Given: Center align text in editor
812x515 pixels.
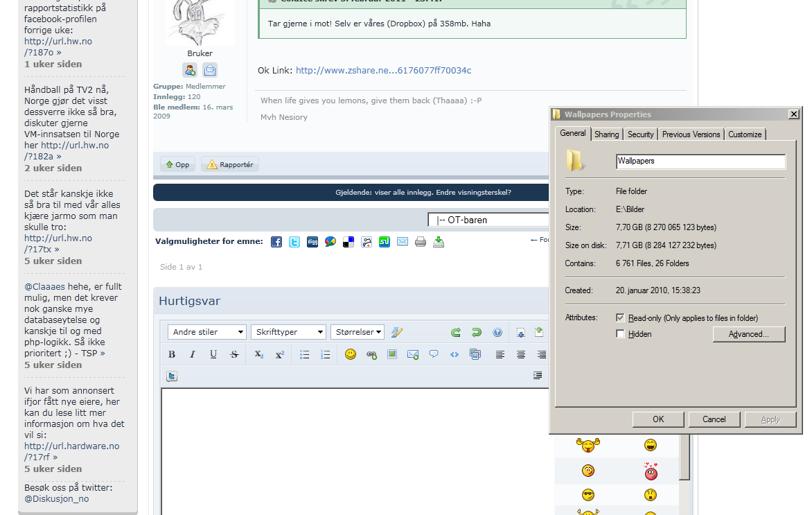Looking at the screenshot, I should pyautogui.click(x=520, y=354).
